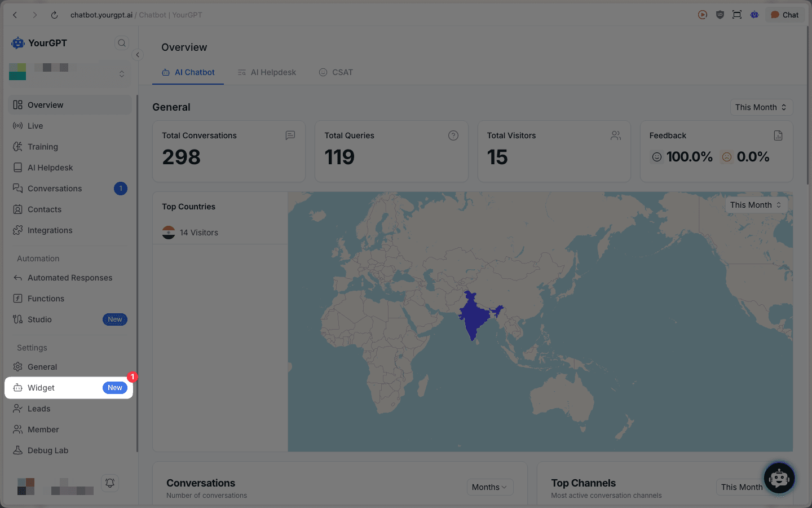Image resolution: width=812 pixels, height=508 pixels.
Task: Click the Total Queries help icon
Action: pyautogui.click(x=453, y=135)
